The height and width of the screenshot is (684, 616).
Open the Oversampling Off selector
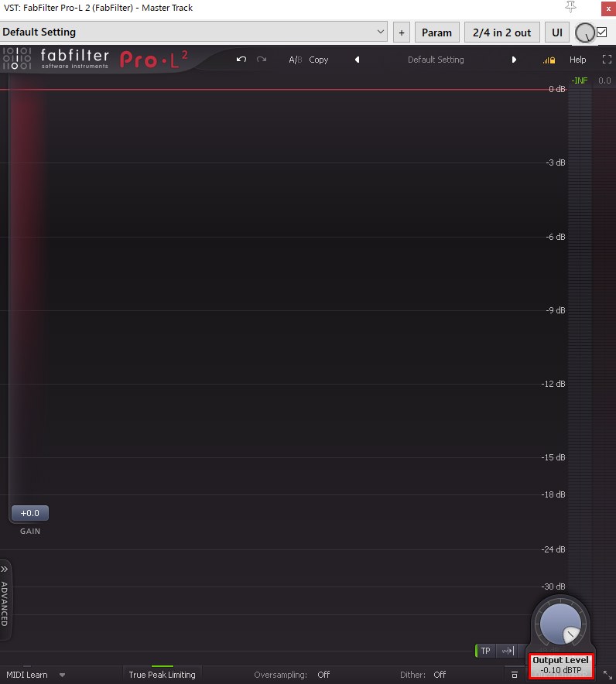323,675
